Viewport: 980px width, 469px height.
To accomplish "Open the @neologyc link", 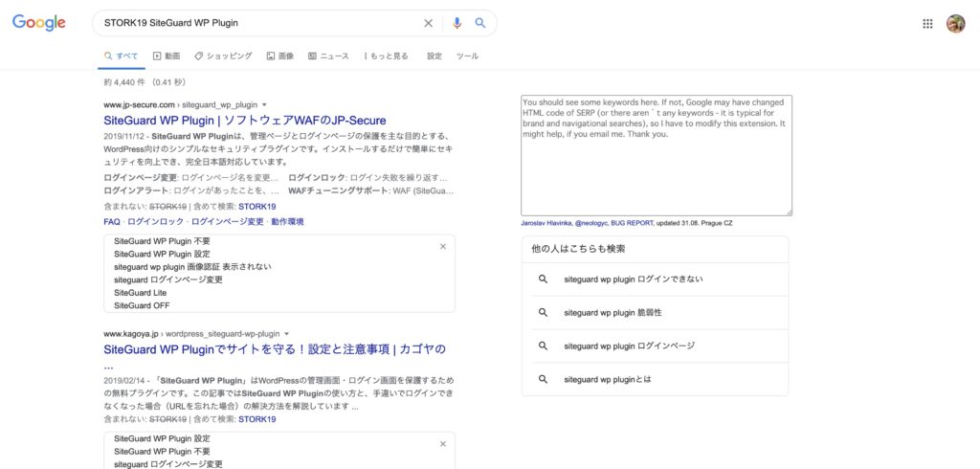I will coord(591,223).
